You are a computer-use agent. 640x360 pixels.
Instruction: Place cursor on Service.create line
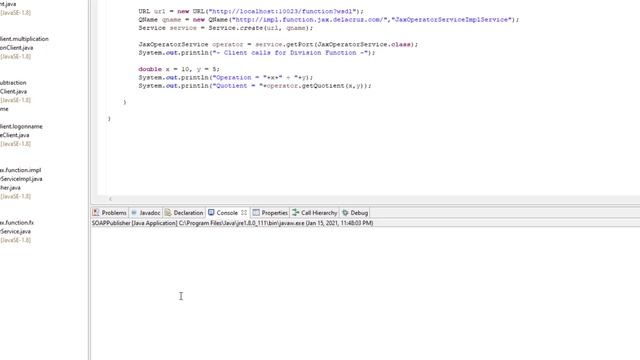pos(226,28)
